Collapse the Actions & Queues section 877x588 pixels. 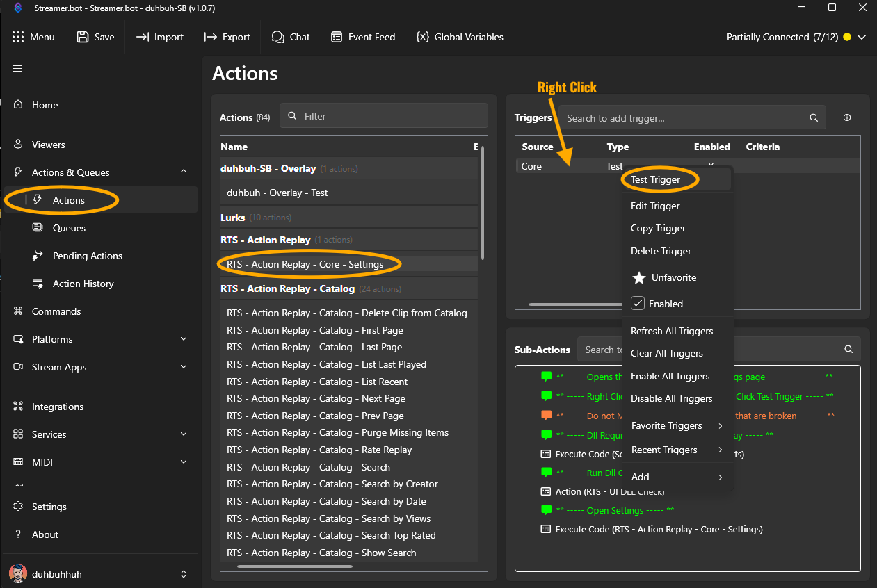pos(184,172)
